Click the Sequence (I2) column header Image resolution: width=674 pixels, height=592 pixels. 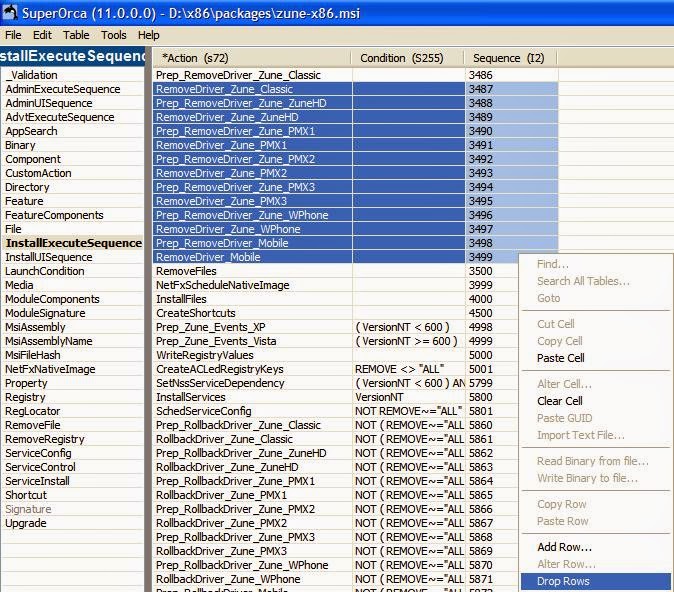511,58
